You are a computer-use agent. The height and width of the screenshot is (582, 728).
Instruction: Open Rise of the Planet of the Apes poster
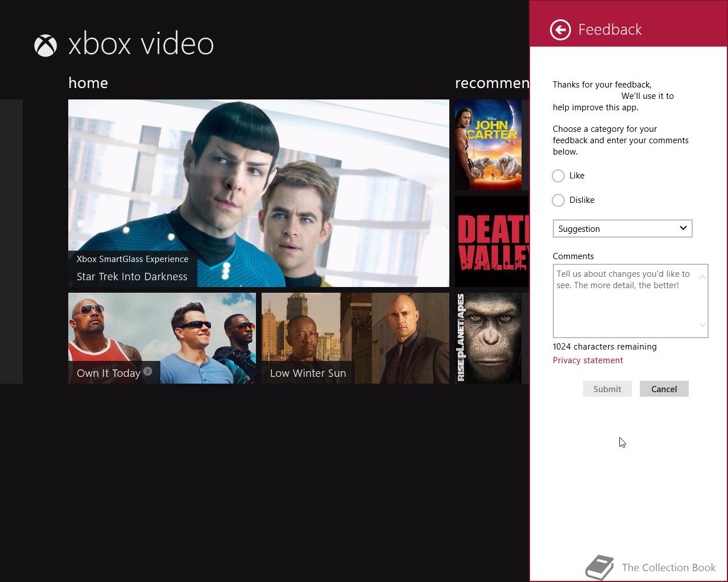[x=488, y=338]
